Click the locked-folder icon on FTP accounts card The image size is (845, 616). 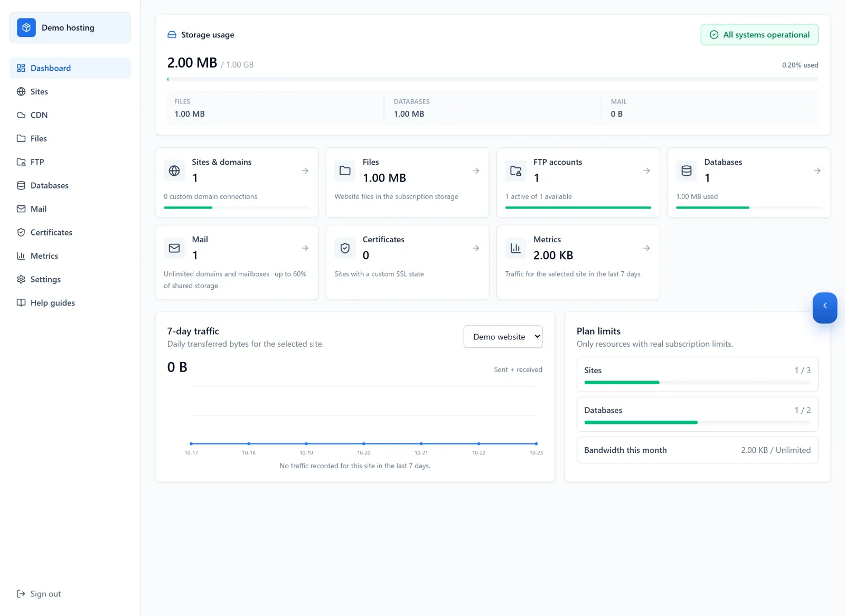[516, 170]
